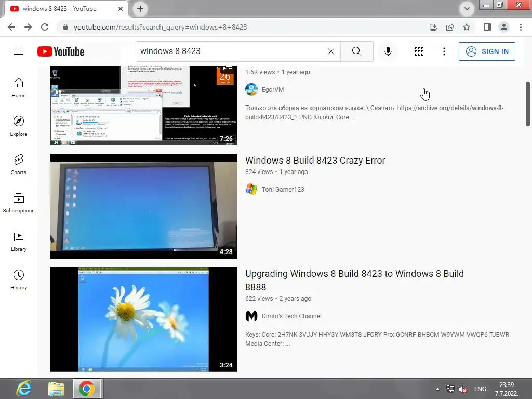This screenshot has height=399, width=532.
Task: Toggle Chrome side panel
Action: point(487,27)
